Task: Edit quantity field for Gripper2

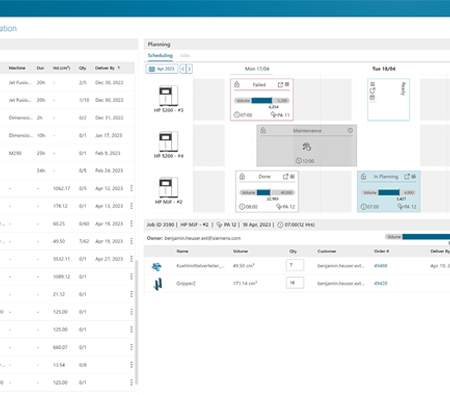Action: (x=295, y=283)
